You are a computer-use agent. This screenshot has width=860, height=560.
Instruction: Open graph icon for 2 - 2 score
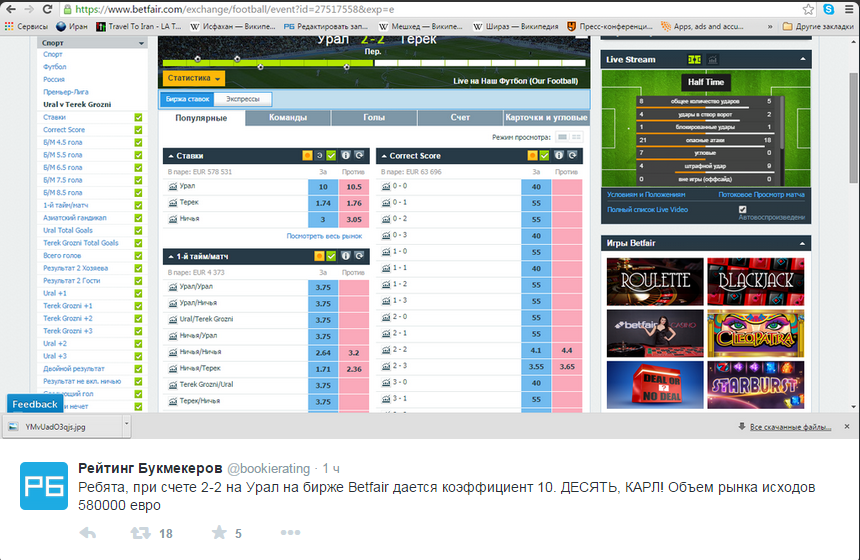pyautogui.click(x=386, y=350)
